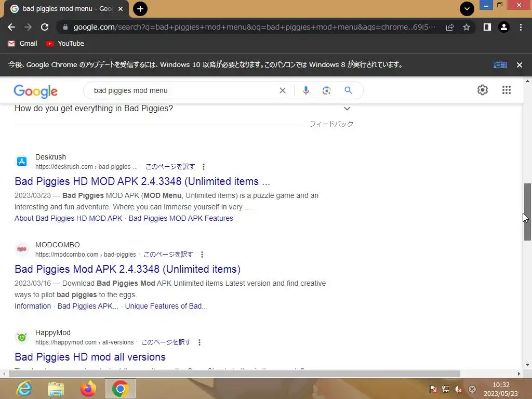Click the Chrome taskbar icon

pos(121,389)
